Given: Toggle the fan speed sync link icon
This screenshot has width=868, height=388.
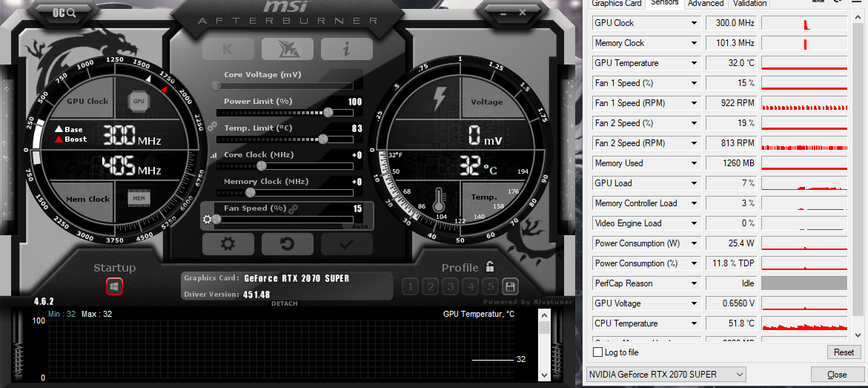Looking at the screenshot, I should (294, 209).
